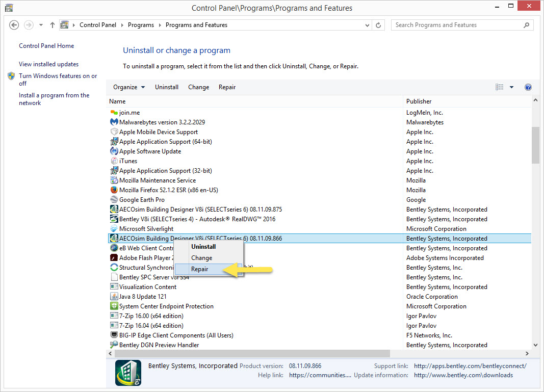
Task: Click the Microsoft Silverlight icon
Action: click(114, 229)
